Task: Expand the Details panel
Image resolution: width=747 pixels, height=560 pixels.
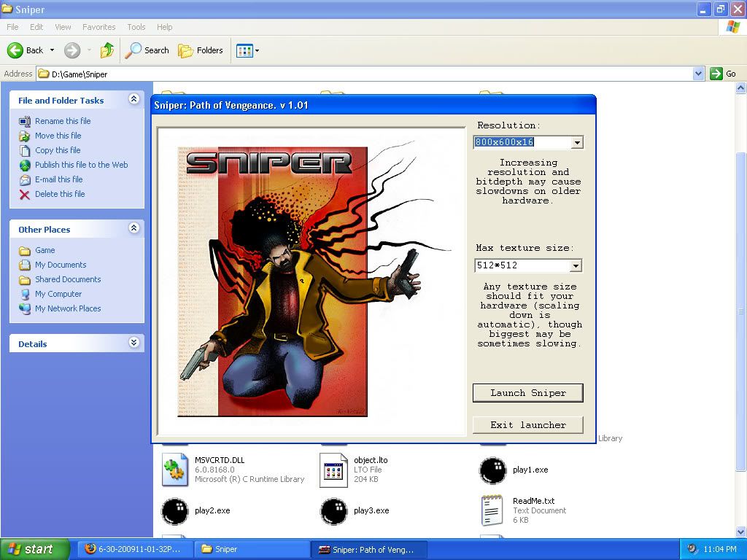Action: pyautogui.click(x=134, y=343)
